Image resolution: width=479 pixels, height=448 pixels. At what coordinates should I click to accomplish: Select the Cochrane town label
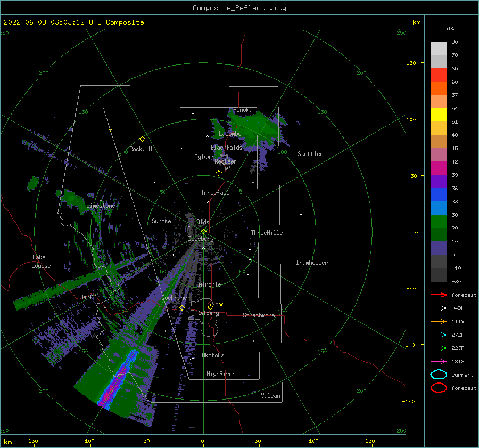coord(174,298)
